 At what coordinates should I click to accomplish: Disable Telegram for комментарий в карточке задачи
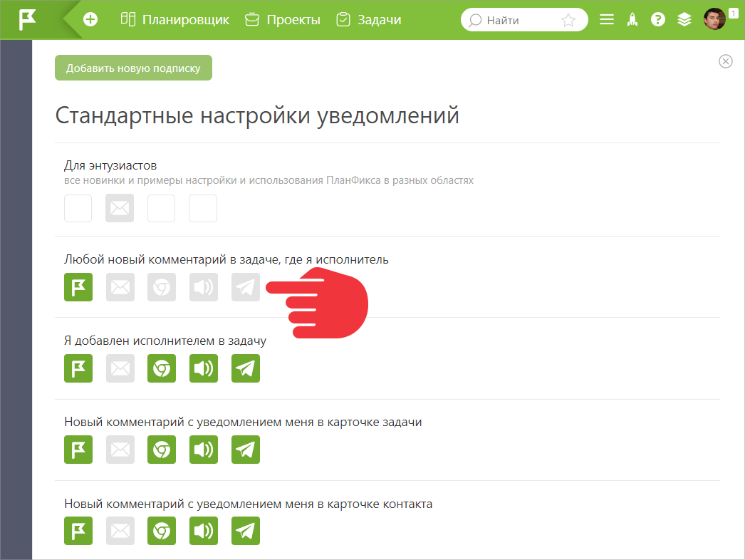pos(246,450)
